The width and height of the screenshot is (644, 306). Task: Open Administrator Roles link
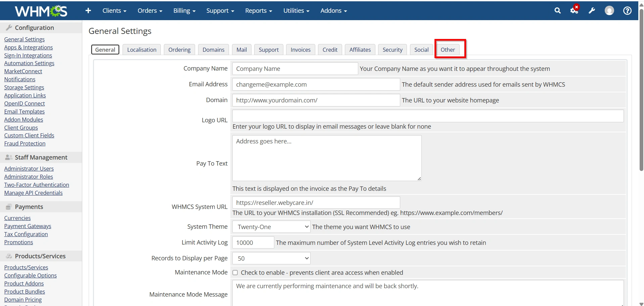[x=29, y=177]
